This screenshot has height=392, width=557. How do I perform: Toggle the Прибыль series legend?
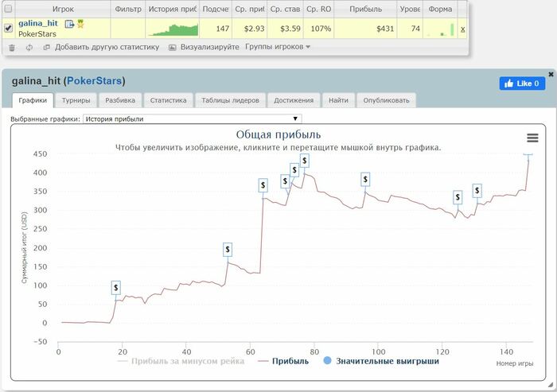tap(283, 361)
